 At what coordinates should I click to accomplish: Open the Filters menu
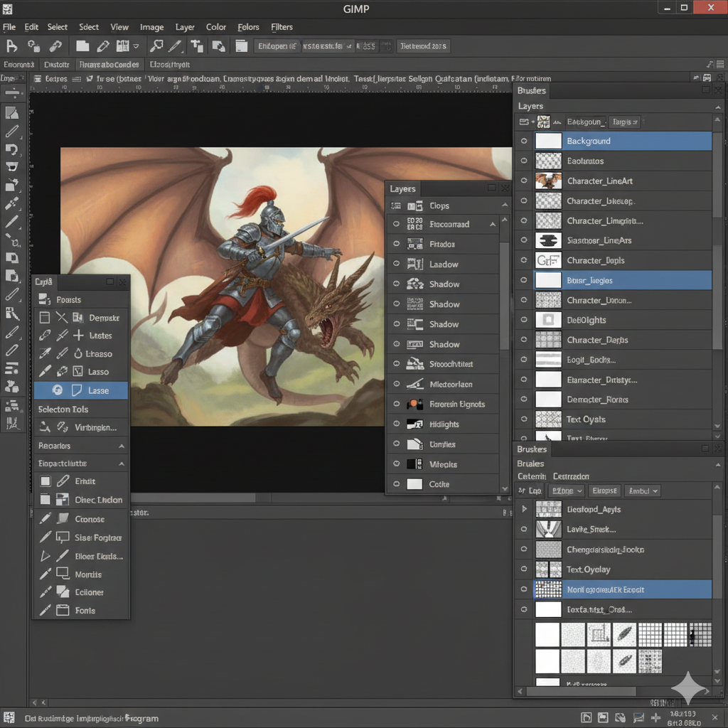coord(282,27)
